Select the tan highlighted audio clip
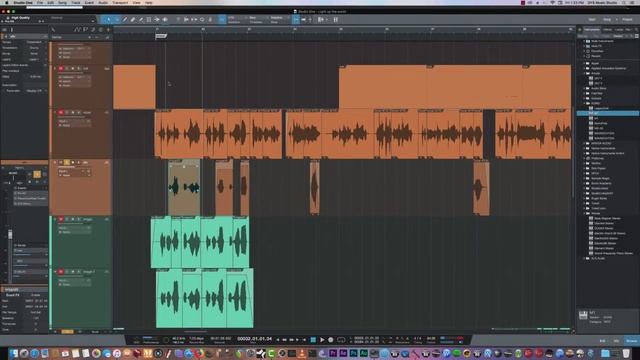 point(184,187)
